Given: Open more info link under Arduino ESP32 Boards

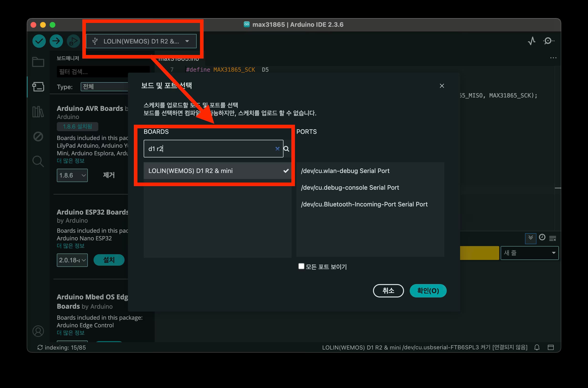Looking at the screenshot, I should [71, 246].
